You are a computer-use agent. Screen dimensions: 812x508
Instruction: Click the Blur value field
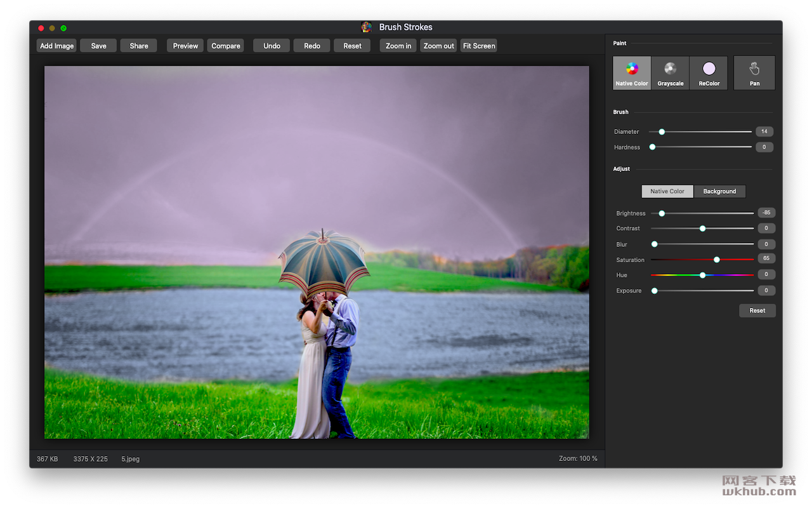[766, 244]
